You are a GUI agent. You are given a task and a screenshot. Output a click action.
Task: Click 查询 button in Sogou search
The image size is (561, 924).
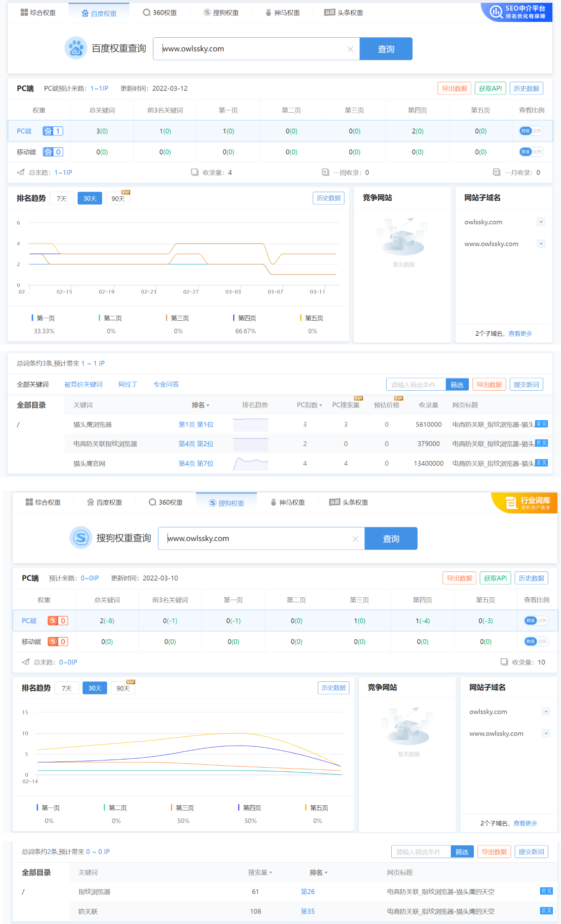(391, 538)
